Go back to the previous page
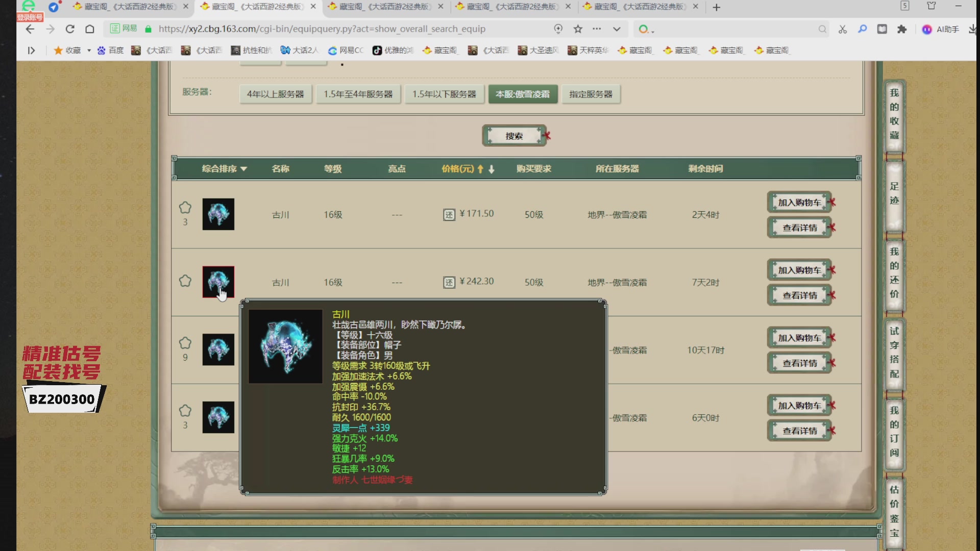 pos(30,29)
